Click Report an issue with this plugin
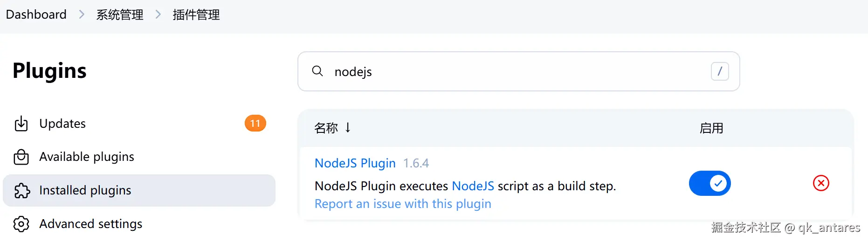 [403, 204]
